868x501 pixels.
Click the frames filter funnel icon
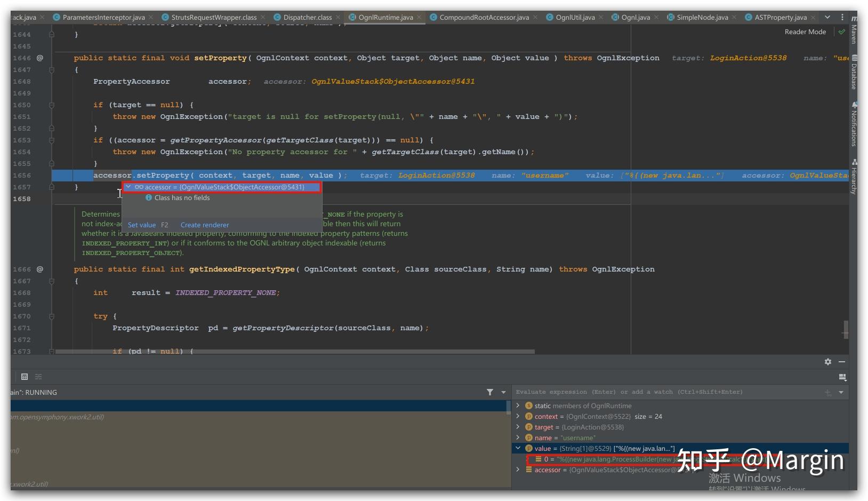489,392
